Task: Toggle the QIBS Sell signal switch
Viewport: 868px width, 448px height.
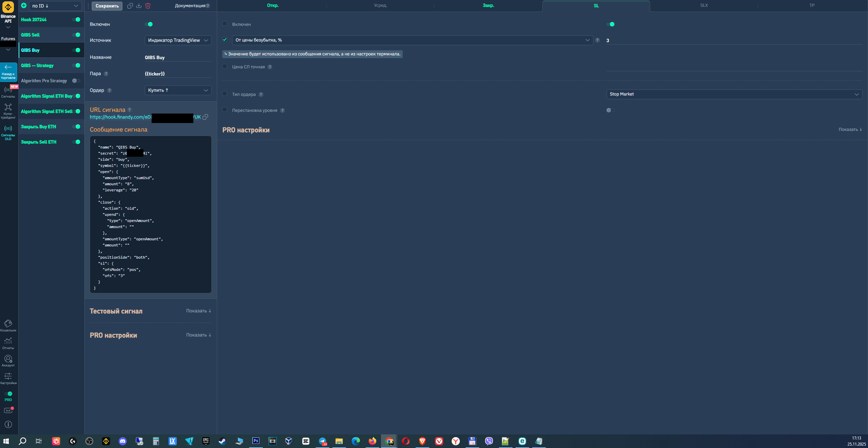Action: pos(76,35)
